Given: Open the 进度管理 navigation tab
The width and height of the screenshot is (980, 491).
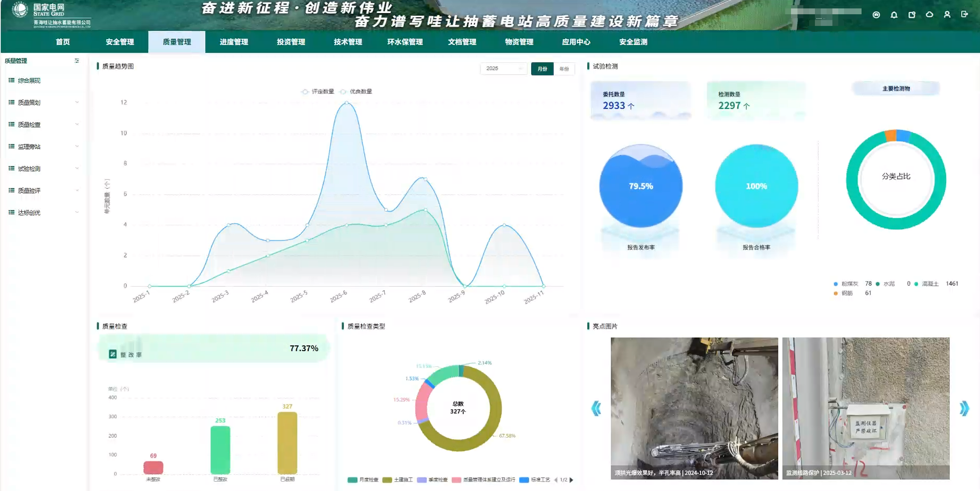Looking at the screenshot, I should coord(234,42).
